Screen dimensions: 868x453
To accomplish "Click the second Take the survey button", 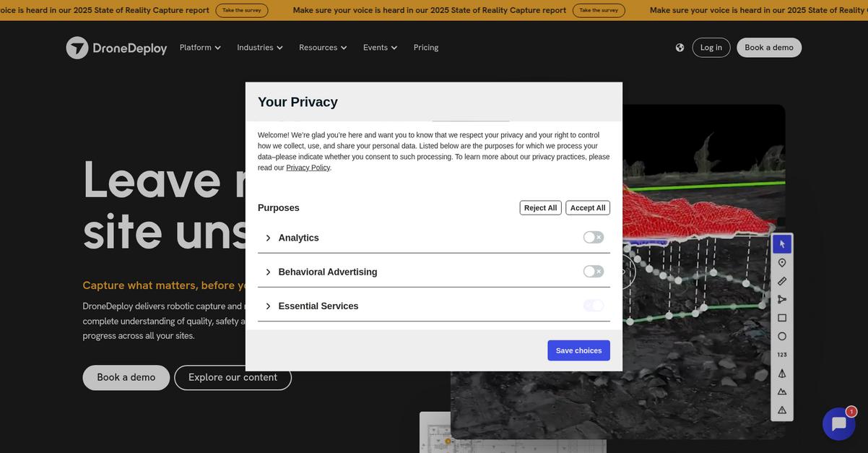I will 599,10.
